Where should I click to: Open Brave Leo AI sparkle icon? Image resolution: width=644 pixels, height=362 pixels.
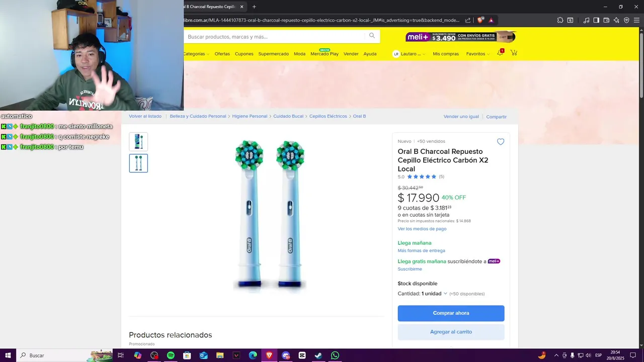point(616,20)
